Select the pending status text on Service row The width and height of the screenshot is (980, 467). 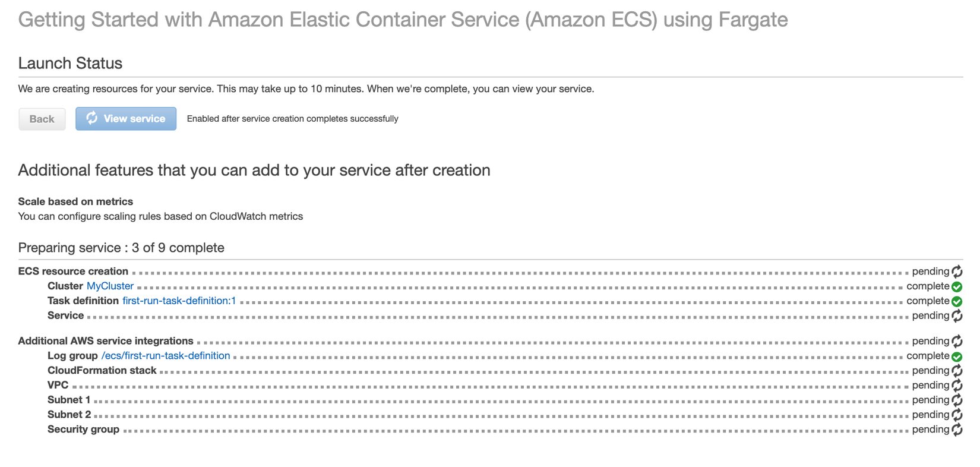930,315
